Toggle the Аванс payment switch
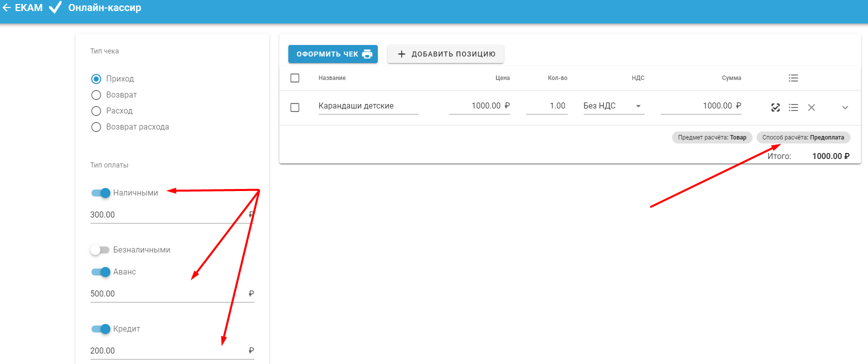 [x=100, y=272]
